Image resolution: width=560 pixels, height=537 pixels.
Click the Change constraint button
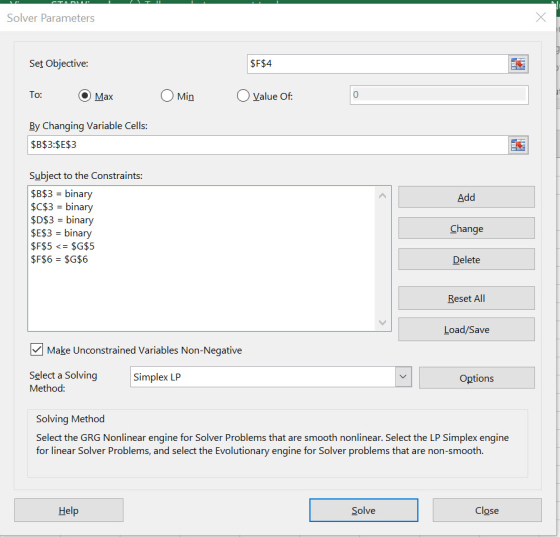pos(466,228)
